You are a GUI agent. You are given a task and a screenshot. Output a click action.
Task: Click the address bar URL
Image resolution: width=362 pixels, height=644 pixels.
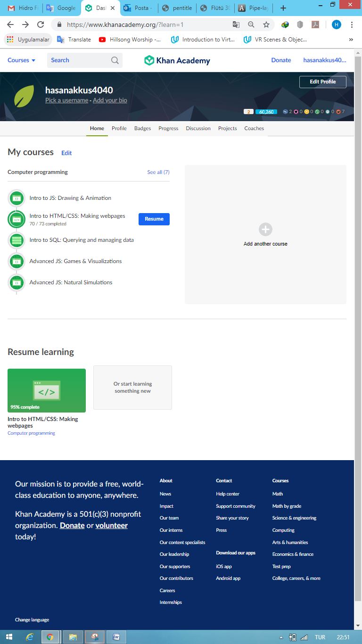[x=125, y=25]
